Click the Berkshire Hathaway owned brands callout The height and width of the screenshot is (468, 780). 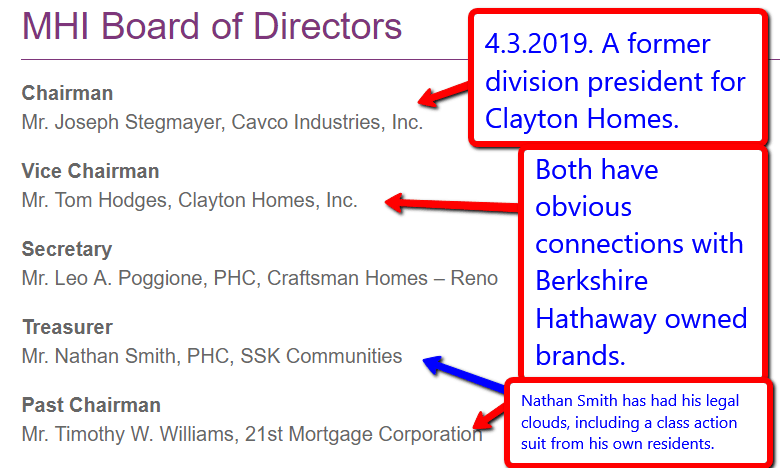[641, 262]
